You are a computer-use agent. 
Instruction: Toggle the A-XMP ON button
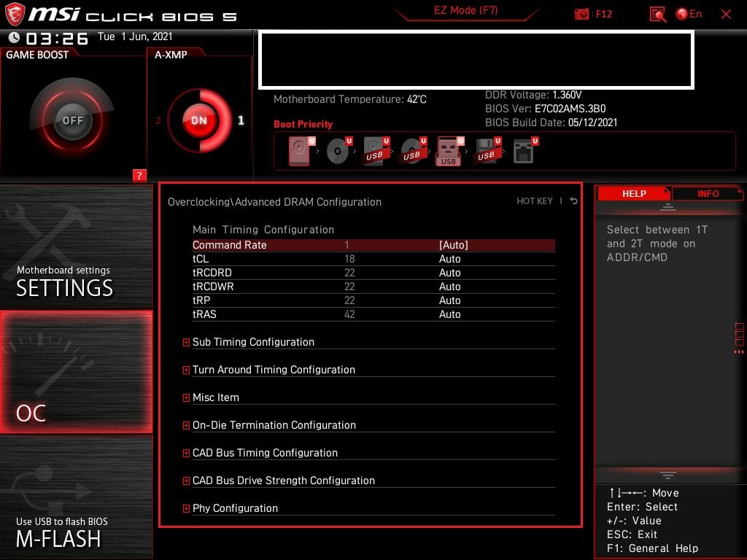point(199,120)
